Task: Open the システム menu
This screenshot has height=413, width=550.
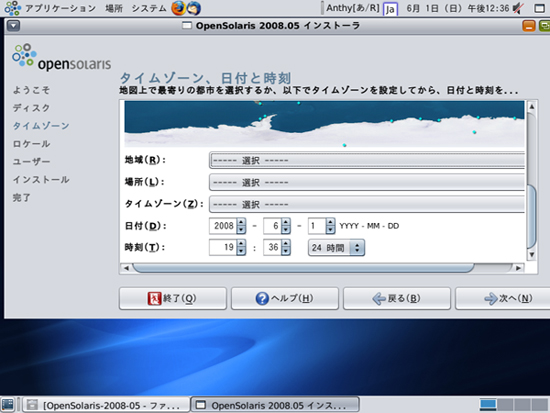Action: click(x=149, y=8)
